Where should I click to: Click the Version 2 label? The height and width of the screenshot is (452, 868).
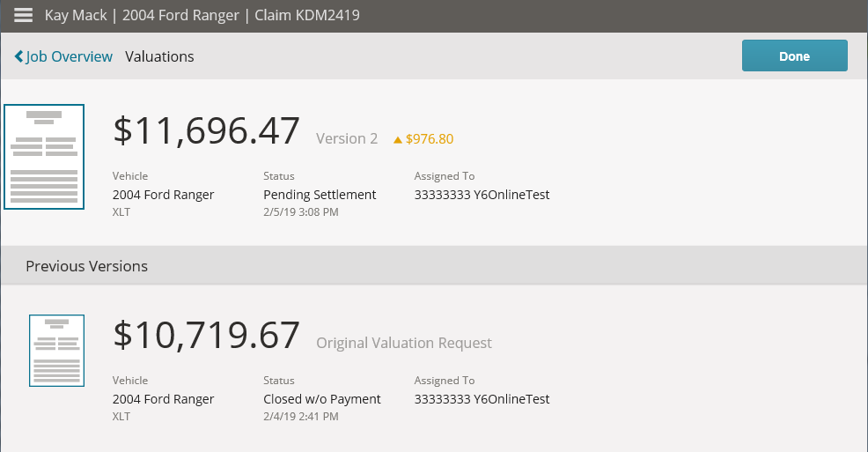(x=347, y=138)
